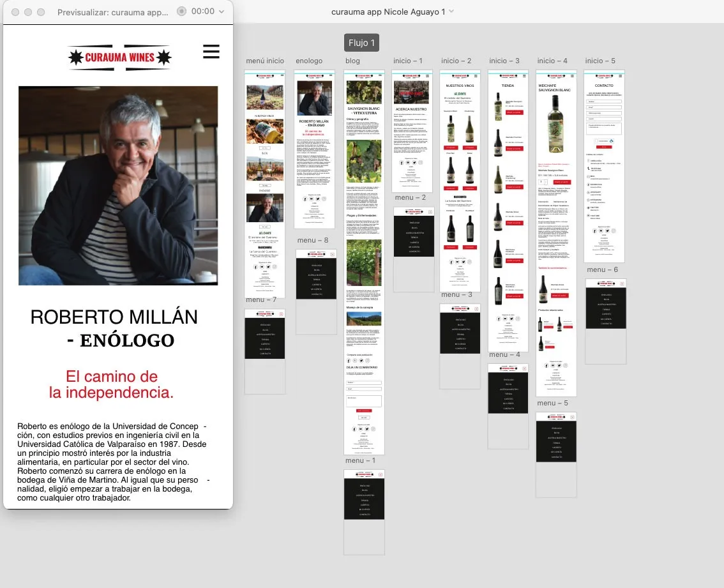
Task: Select the Flujo 1 flow label
Action: pyautogui.click(x=361, y=43)
